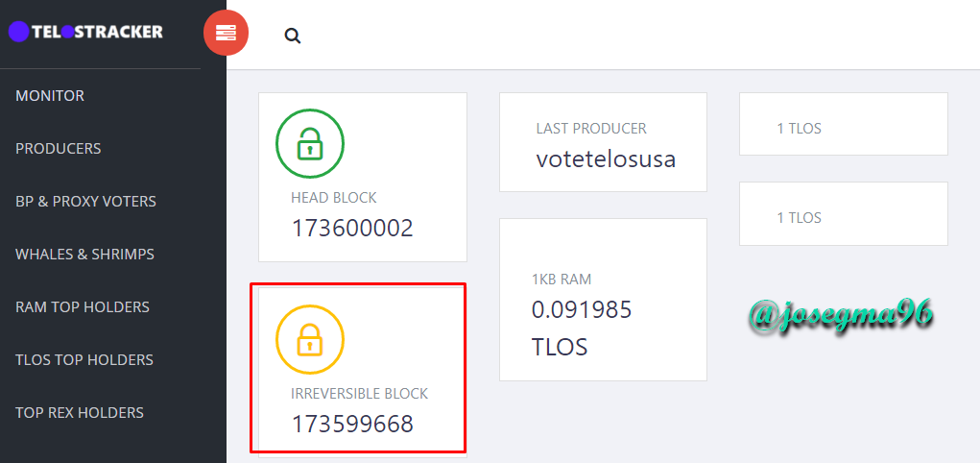Open TLOS Top Holders page
Screen dimensions: 980x463
coord(84,360)
